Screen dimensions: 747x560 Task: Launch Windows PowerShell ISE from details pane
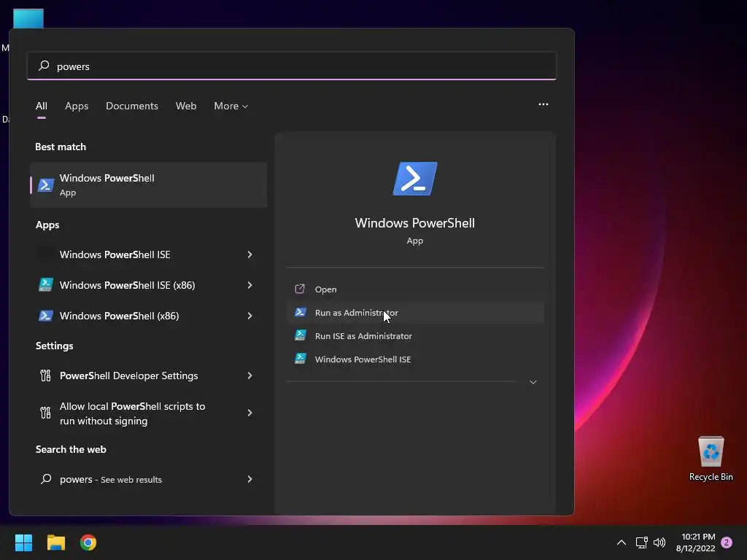click(x=415, y=359)
